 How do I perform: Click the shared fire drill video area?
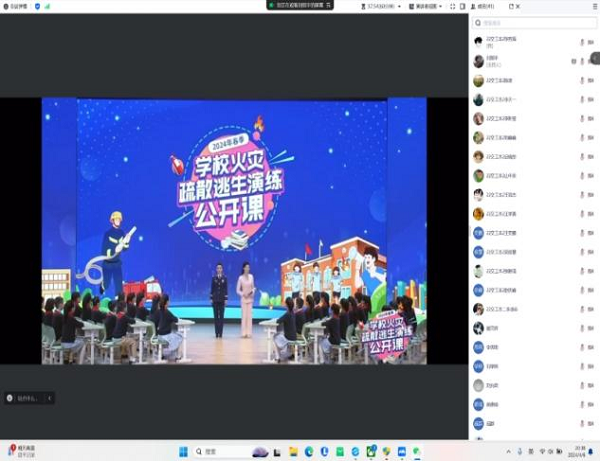(233, 230)
